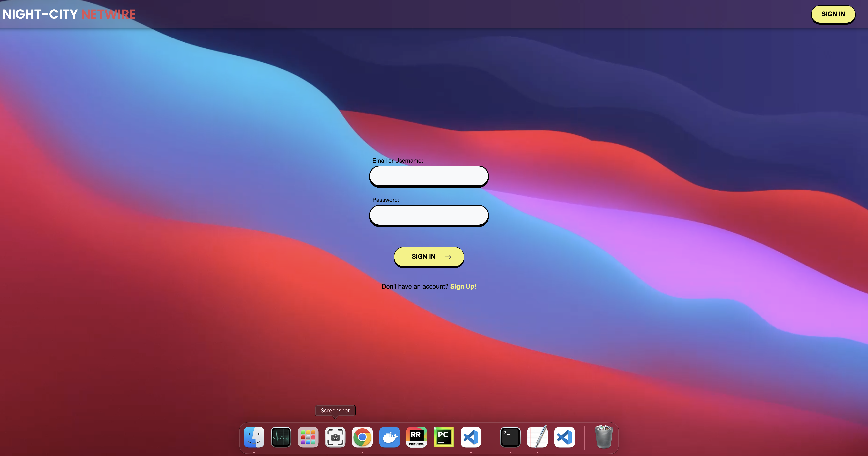Open Finder from the dock

(254, 437)
